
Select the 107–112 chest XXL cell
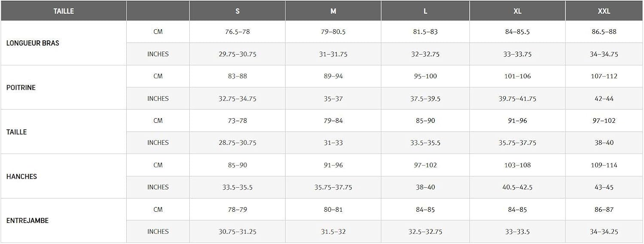(x=604, y=76)
